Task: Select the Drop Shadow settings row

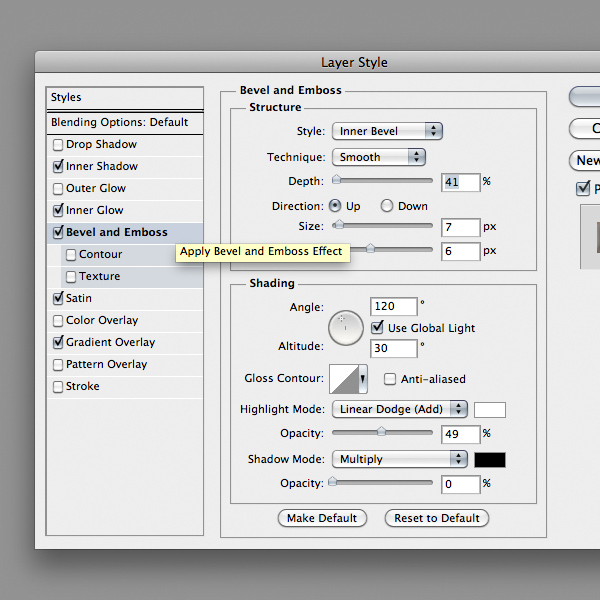Action: 125,145
